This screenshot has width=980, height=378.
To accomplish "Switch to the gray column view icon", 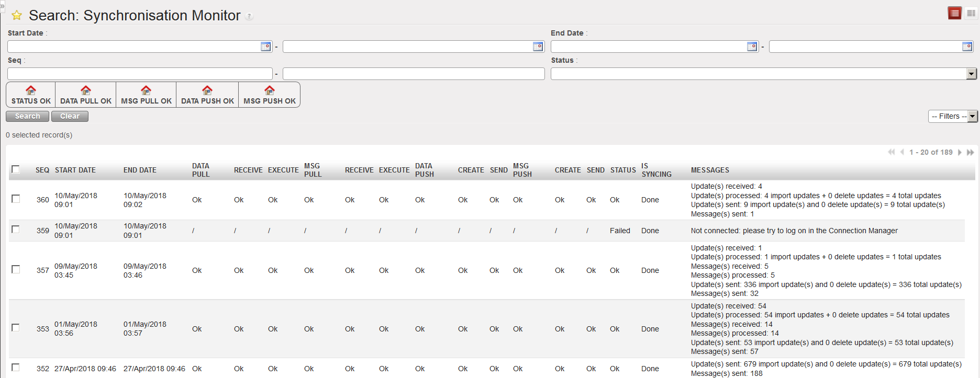I will click(x=971, y=13).
